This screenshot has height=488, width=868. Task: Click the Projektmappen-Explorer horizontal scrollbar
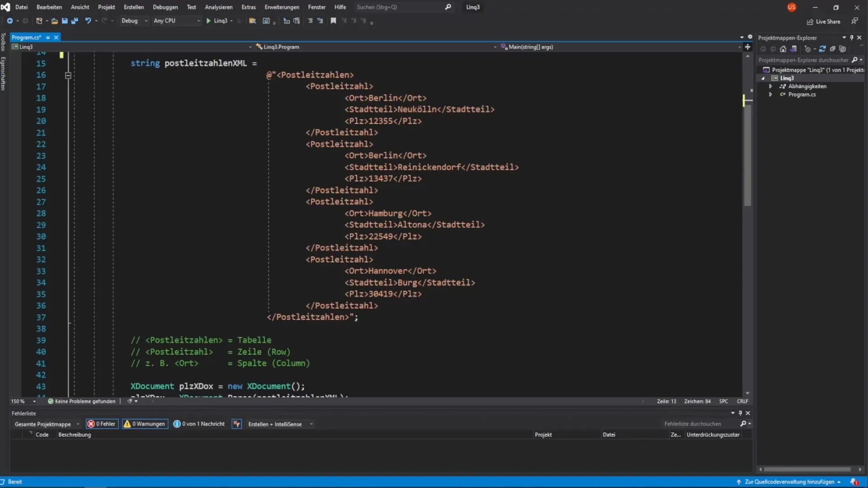pos(808,469)
